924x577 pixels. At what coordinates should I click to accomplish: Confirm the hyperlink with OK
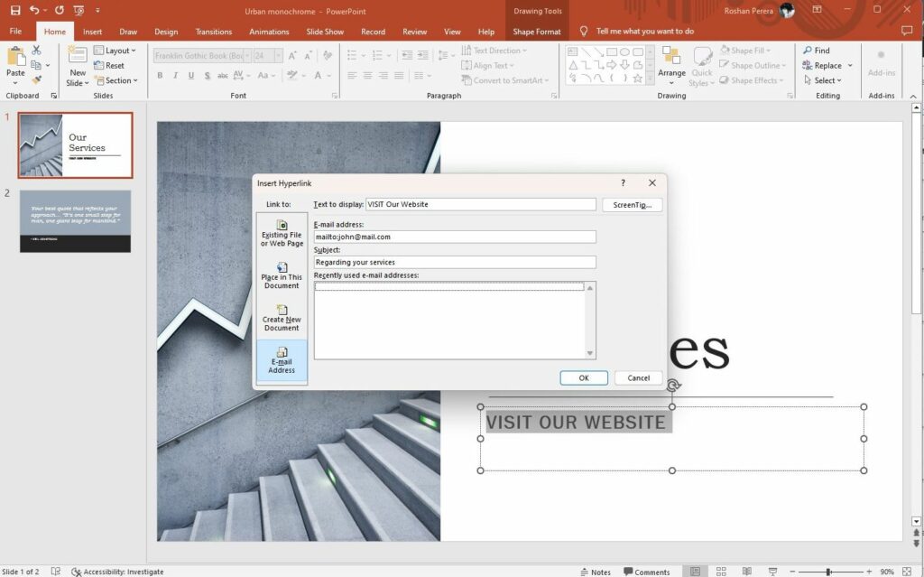pyautogui.click(x=583, y=377)
